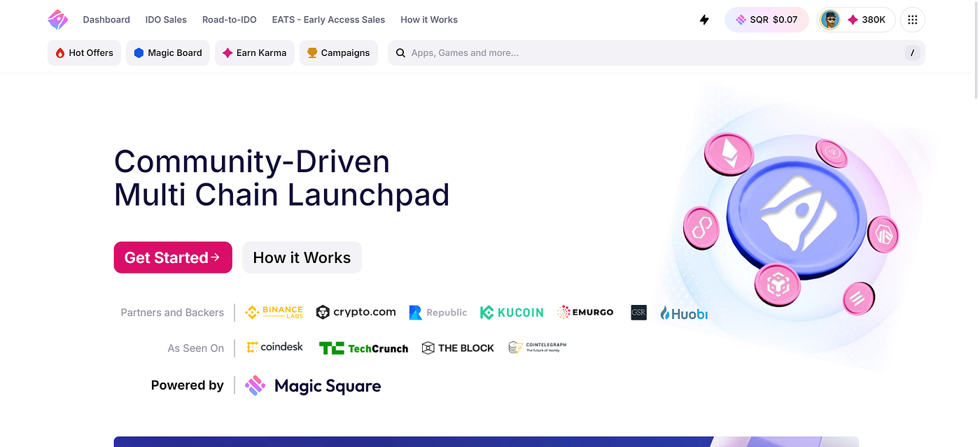The height and width of the screenshot is (447, 980).
Task: Click the Huobi partner logo
Action: click(x=684, y=313)
